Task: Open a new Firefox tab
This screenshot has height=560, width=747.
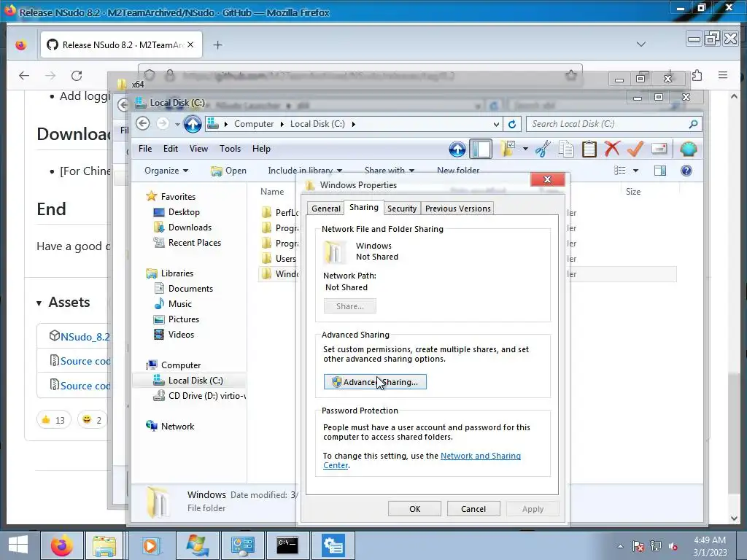Action: [217, 44]
